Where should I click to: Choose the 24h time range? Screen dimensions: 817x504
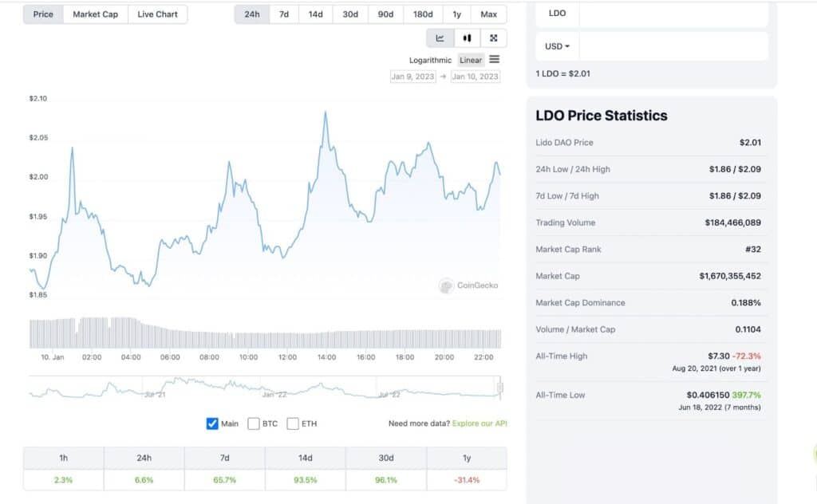click(252, 14)
